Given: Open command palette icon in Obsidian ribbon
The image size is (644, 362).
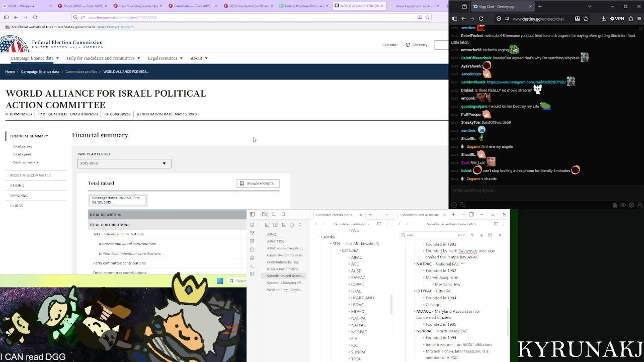Looking at the screenshot, I should pos(252,266).
